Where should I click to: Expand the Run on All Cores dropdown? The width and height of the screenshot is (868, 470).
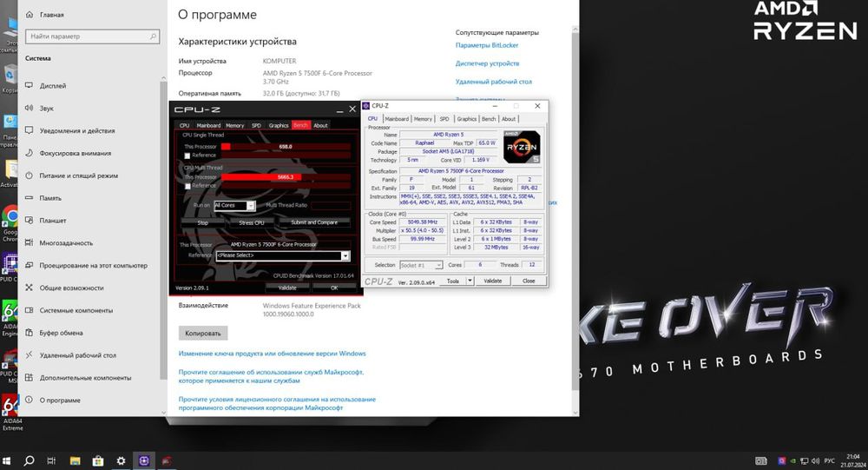pos(251,206)
